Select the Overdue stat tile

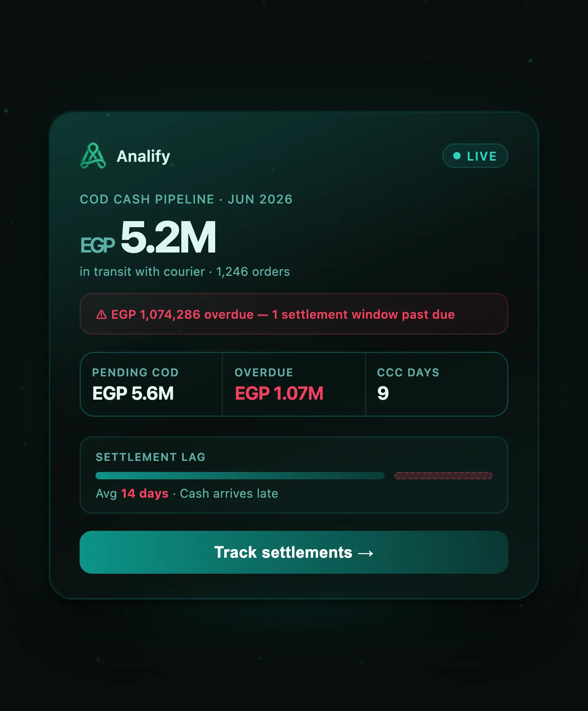click(294, 384)
